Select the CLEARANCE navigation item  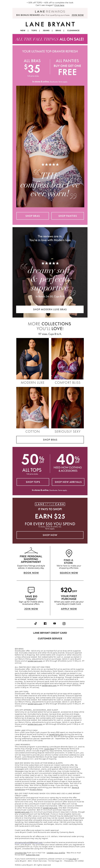(x=73, y=30)
